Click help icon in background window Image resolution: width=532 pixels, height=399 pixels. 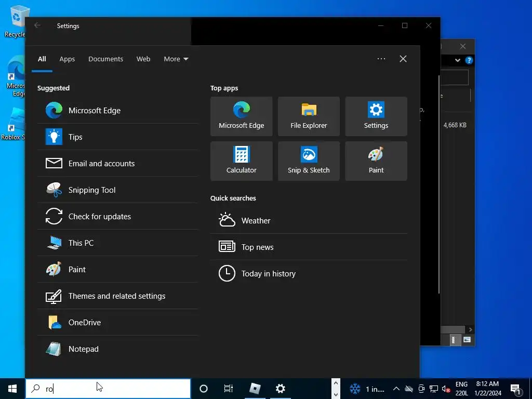point(469,60)
